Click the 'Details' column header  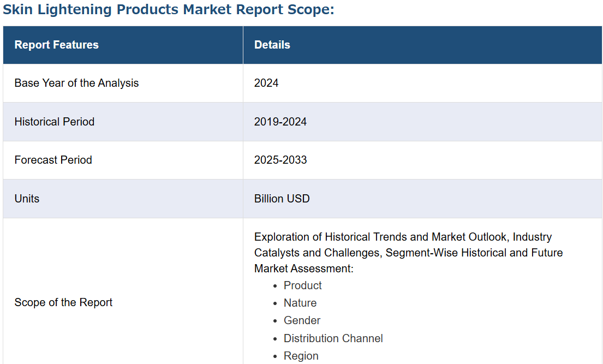click(x=422, y=45)
